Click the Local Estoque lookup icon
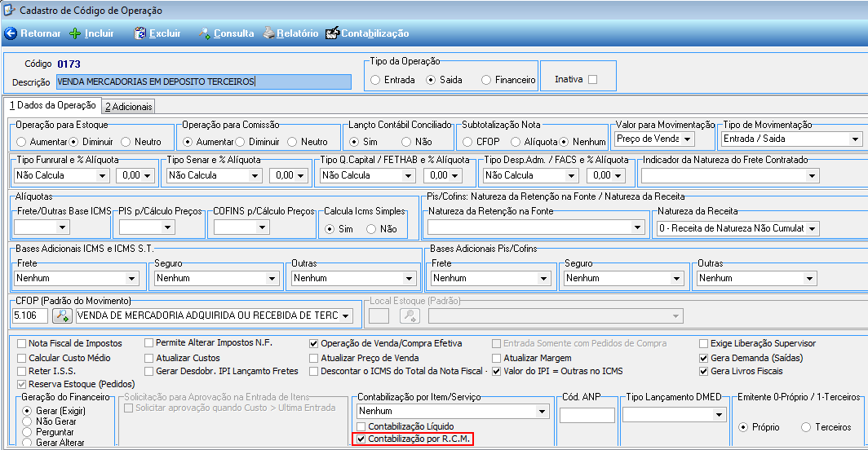 [x=410, y=315]
